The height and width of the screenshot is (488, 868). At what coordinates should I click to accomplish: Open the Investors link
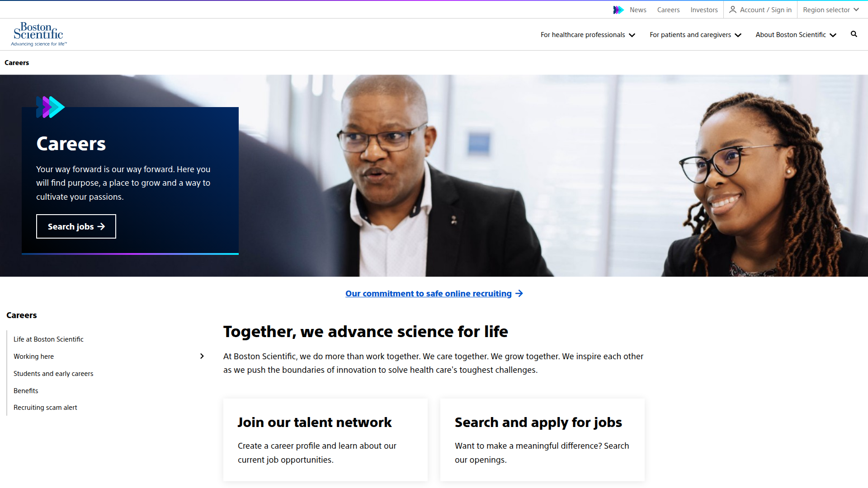coord(704,10)
